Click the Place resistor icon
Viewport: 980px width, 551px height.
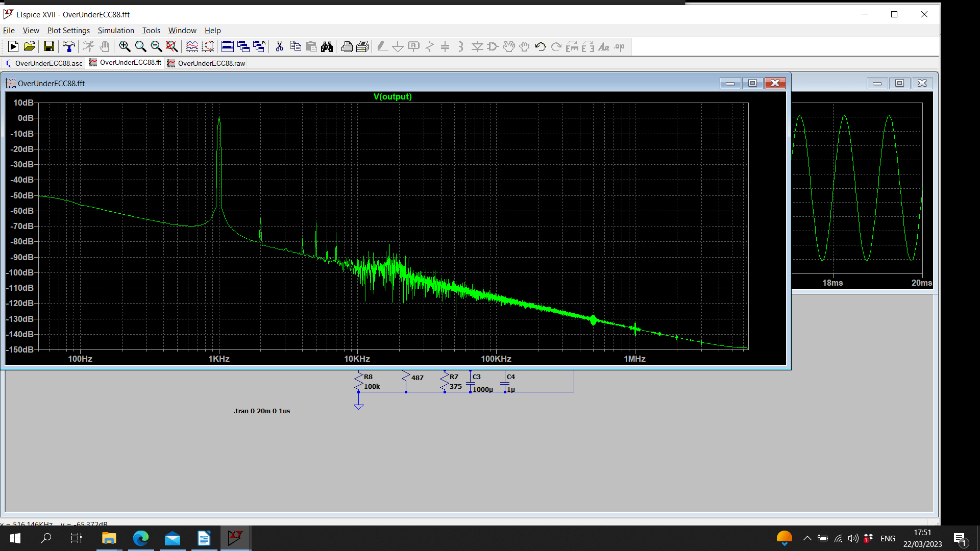430,47
